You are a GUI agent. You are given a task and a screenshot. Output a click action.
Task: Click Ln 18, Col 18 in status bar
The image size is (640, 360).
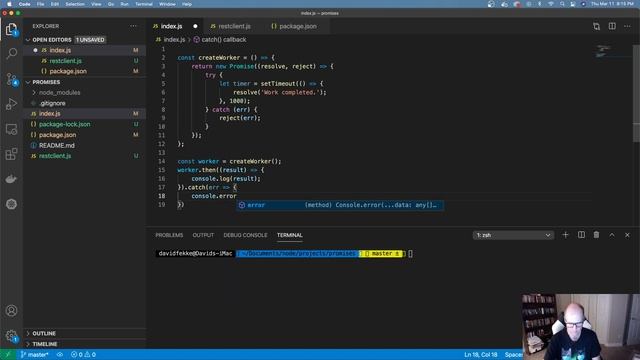click(480, 354)
